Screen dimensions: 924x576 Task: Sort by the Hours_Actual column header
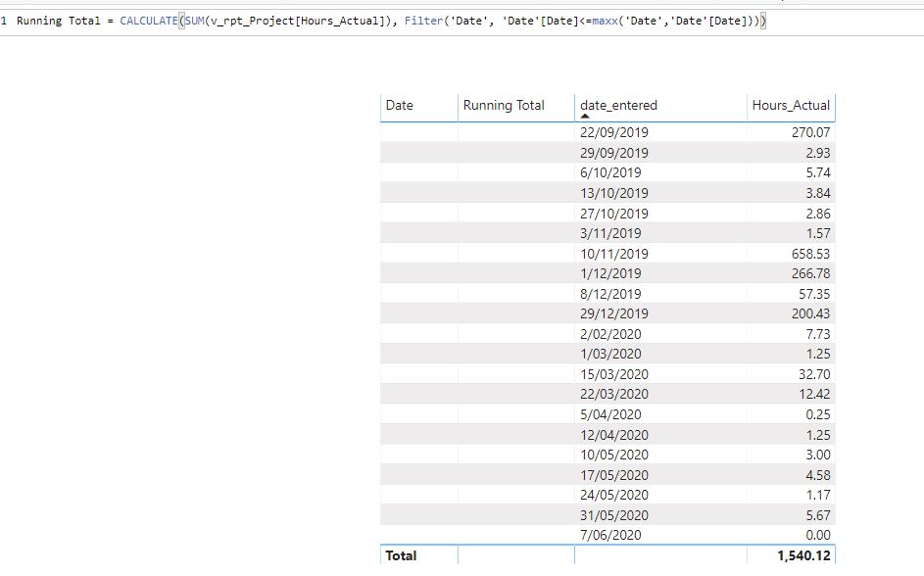tap(790, 106)
